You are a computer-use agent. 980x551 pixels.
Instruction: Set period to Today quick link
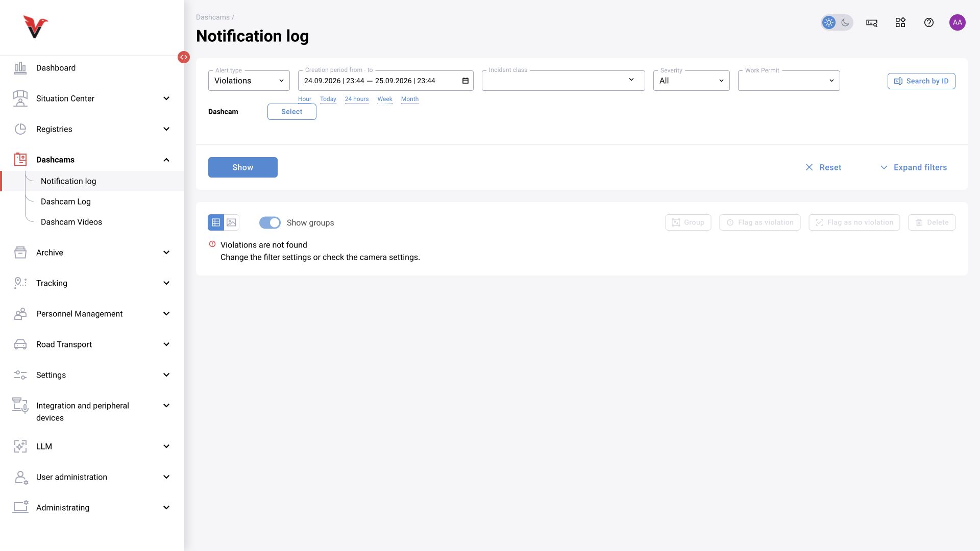tap(328, 99)
